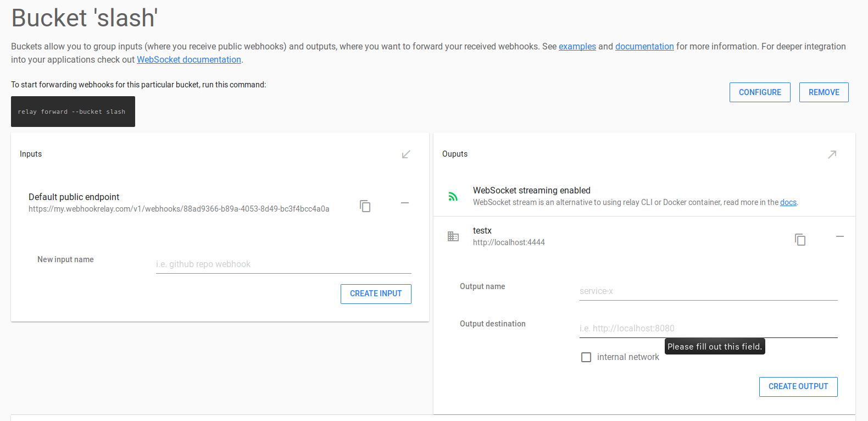Remove the default public endpoint input
The height and width of the screenshot is (421, 868).
pyautogui.click(x=405, y=203)
